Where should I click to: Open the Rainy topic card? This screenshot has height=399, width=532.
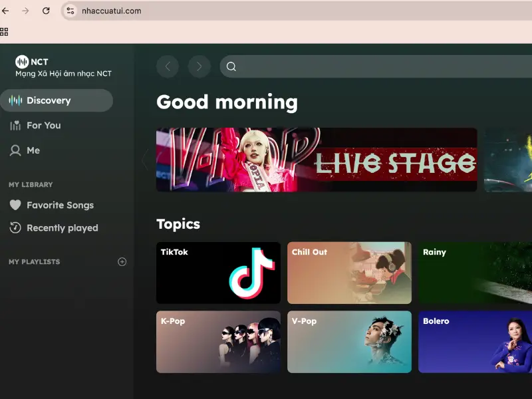pyautogui.click(x=475, y=273)
